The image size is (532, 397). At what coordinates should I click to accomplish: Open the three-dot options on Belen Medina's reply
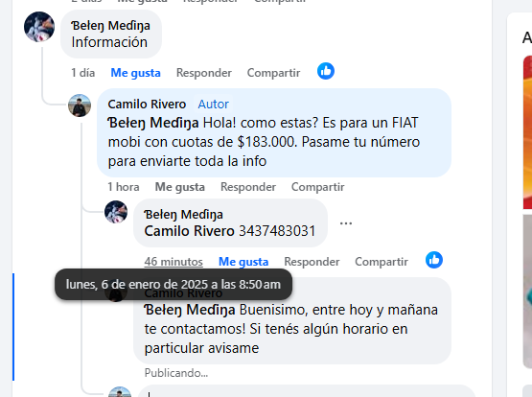pos(346,222)
